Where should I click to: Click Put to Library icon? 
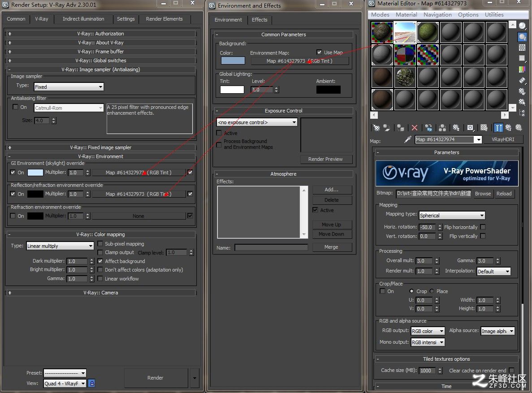pyautogui.click(x=456, y=128)
